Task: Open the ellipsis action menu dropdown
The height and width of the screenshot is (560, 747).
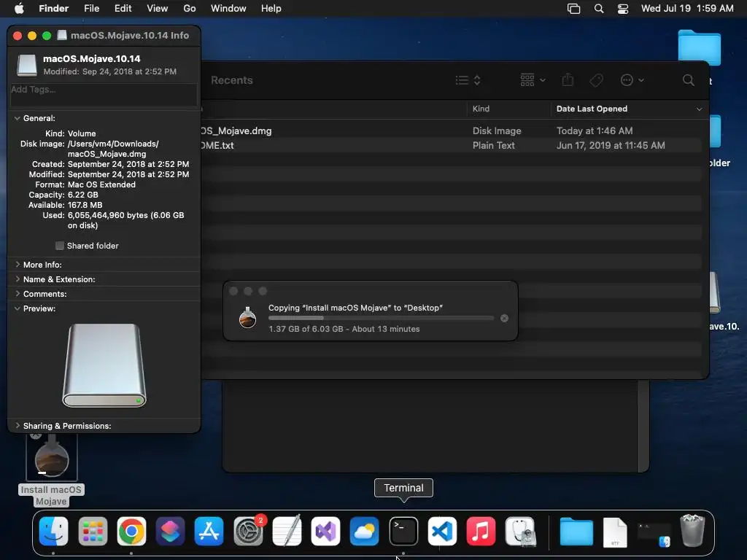Action: (x=632, y=80)
